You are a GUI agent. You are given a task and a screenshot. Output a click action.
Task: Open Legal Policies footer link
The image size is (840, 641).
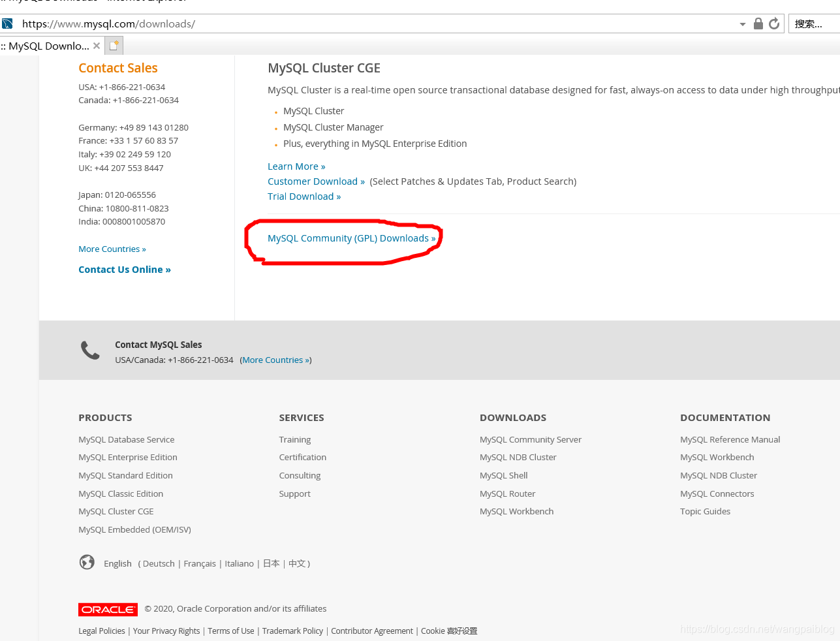click(102, 631)
